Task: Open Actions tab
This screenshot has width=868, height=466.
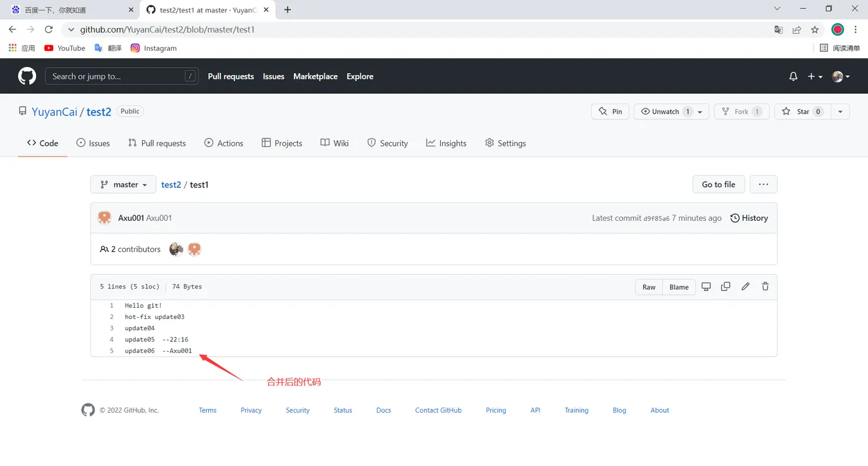Action: point(224,143)
